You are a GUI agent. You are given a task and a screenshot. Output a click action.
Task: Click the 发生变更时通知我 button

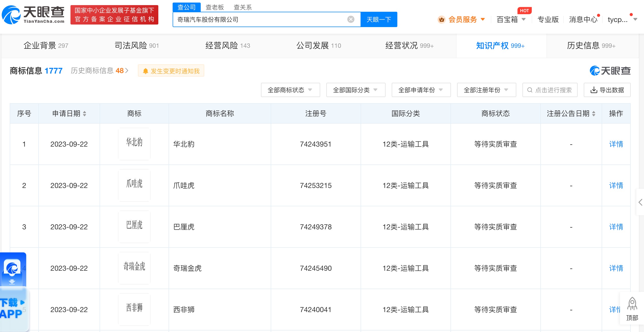click(x=171, y=71)
